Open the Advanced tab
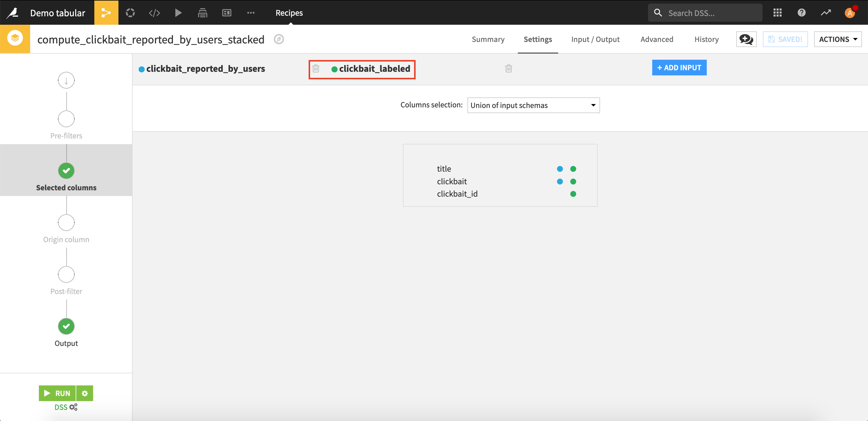This screenshot has height=421, width=868. (x=657, y=39)
